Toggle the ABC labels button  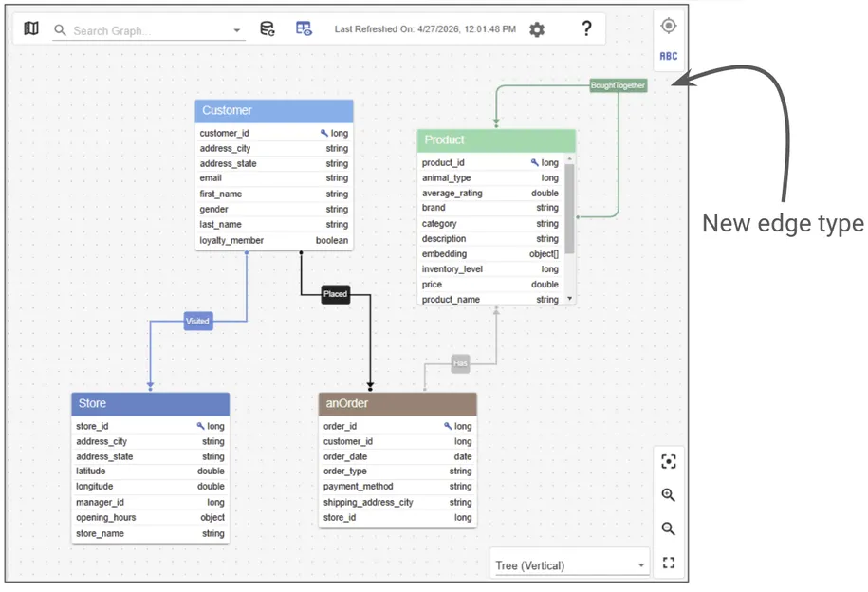tap(669, 56)
